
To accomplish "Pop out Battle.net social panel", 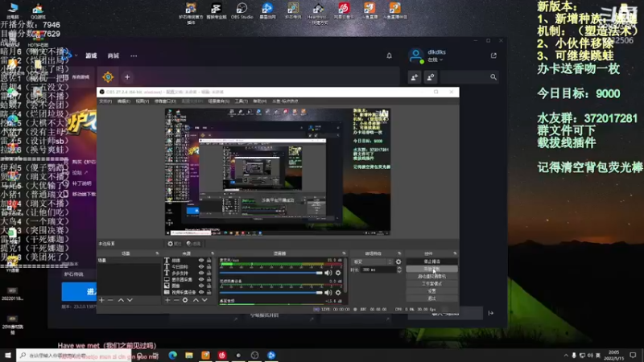I will click(493, 56).
